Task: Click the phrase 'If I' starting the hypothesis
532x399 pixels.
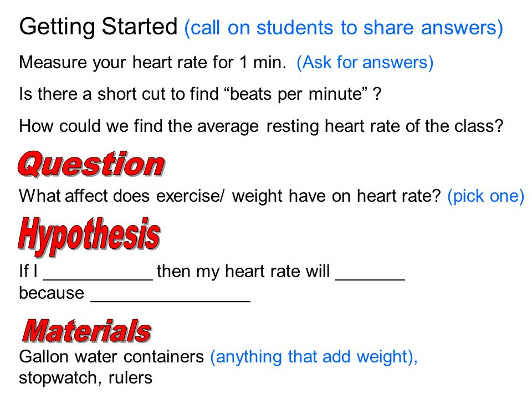Action: coord(28,272)
